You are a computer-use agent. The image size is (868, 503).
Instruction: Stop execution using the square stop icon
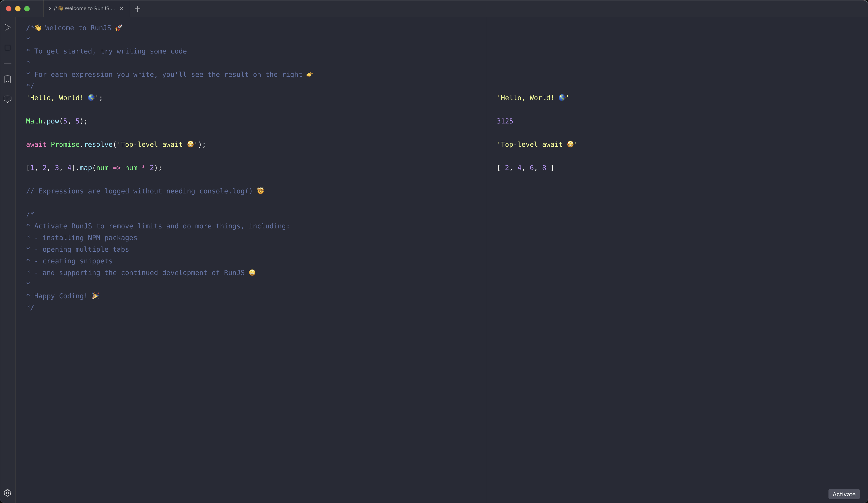[x=8, y=48]
